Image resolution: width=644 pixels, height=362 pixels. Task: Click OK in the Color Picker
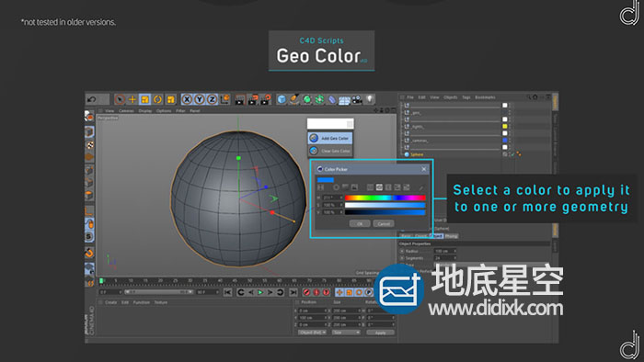click(x=360, y=224)
